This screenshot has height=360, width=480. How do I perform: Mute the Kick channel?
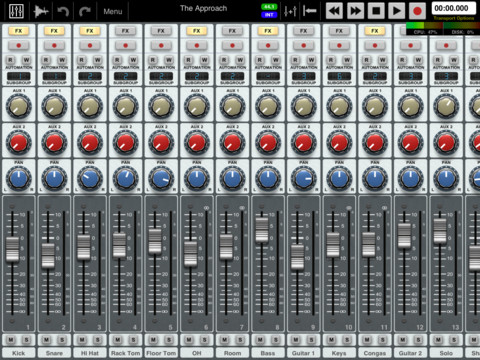coord(11,340)
